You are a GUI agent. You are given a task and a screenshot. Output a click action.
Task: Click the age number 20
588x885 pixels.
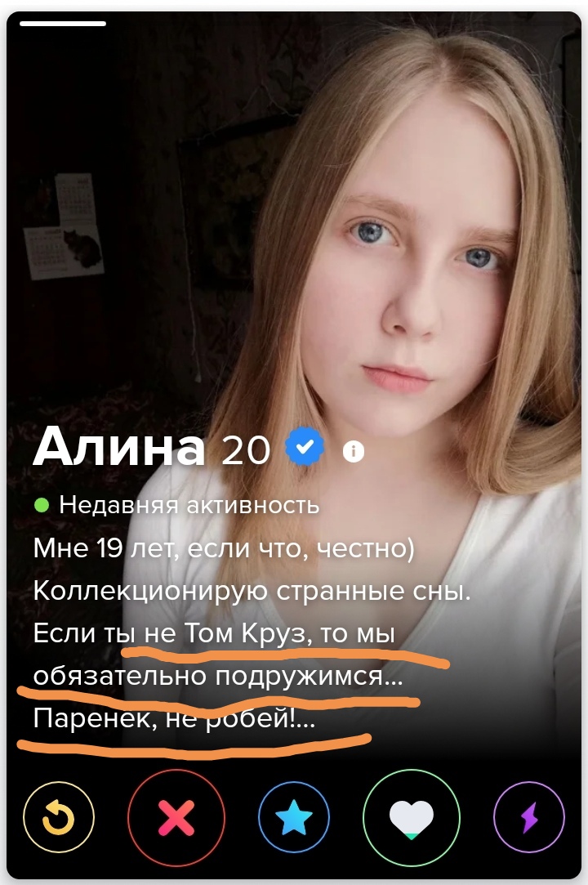(x=246, y=450)
